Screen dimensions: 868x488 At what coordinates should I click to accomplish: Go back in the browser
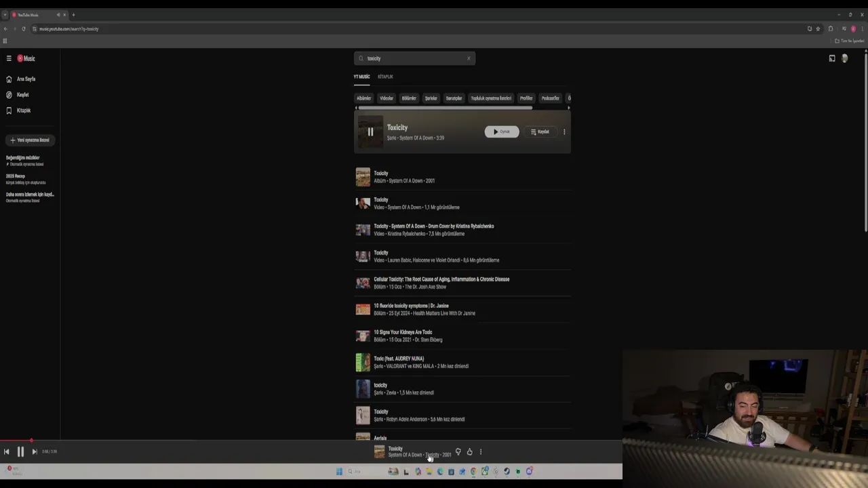pos(5,28)
